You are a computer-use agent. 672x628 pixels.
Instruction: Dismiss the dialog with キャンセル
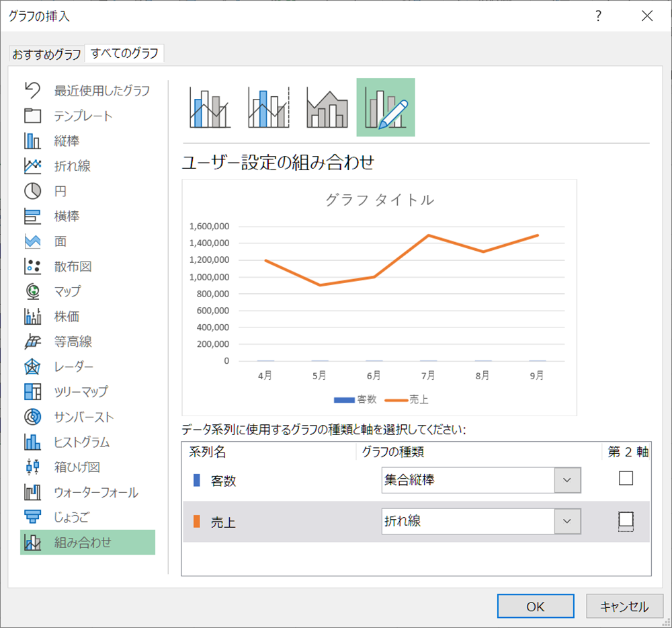(x=624, y=606)
